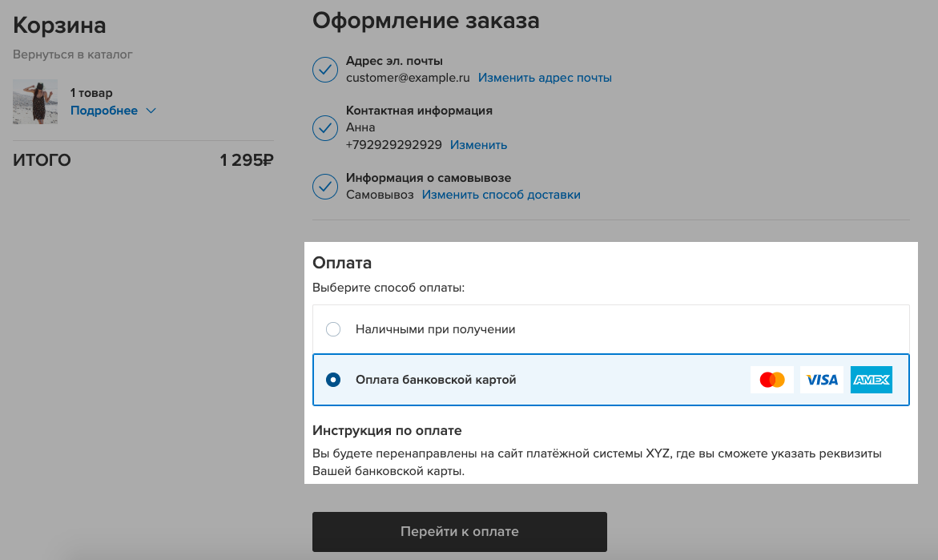Screen dimensions: 938x560
Task: Click the 'Корзина' heading
Action: coord(59,25)
